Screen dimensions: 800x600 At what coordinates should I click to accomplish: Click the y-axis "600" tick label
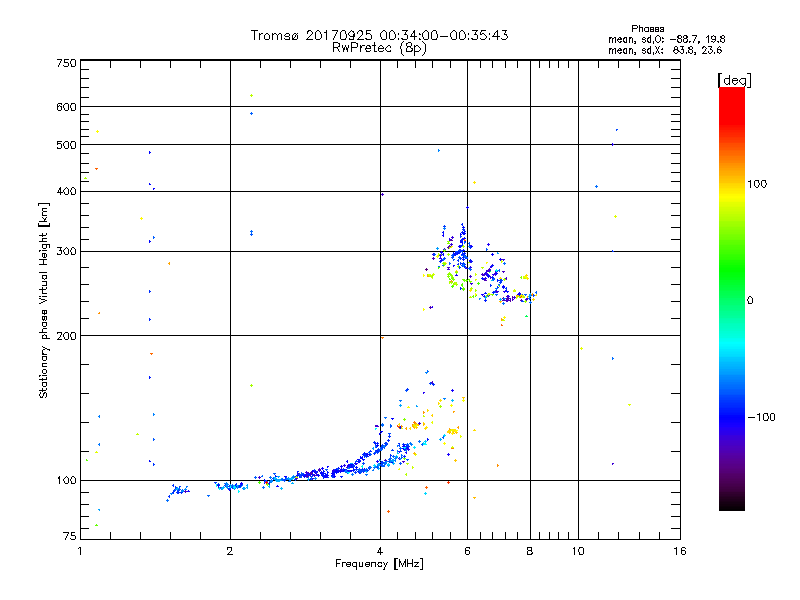coord(66,107)
